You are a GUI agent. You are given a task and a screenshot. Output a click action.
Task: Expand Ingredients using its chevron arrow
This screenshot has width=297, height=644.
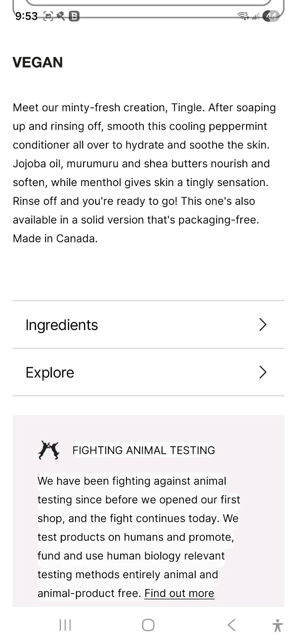pos(263,325)
